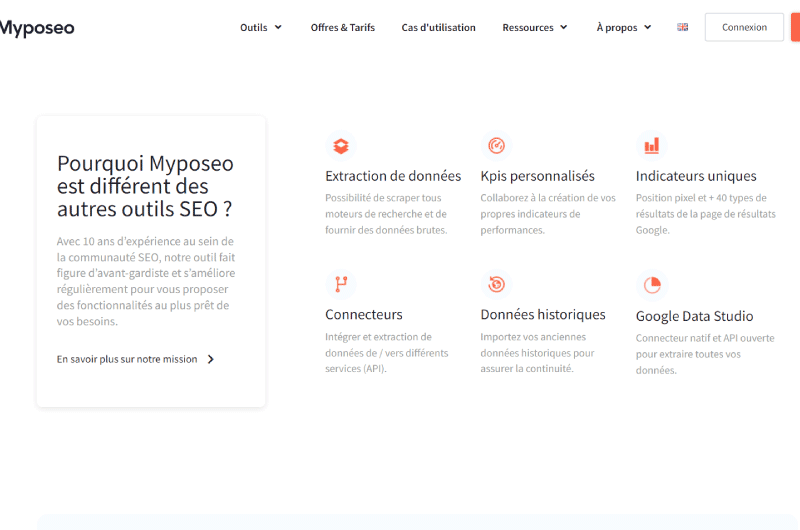Click the Extraction de données layers icon

click(341, 146)
